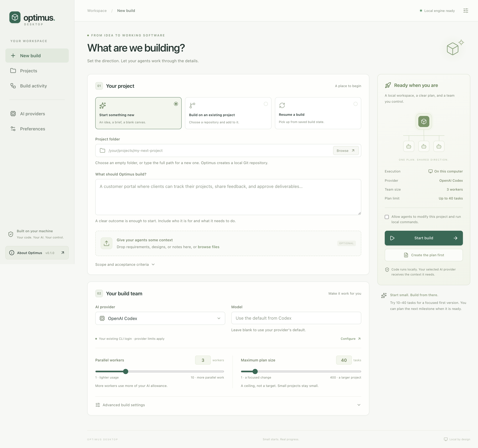Viewport: 478px width, 448px height.
Task: Click the Start build button
Action: tap(424, 238)
